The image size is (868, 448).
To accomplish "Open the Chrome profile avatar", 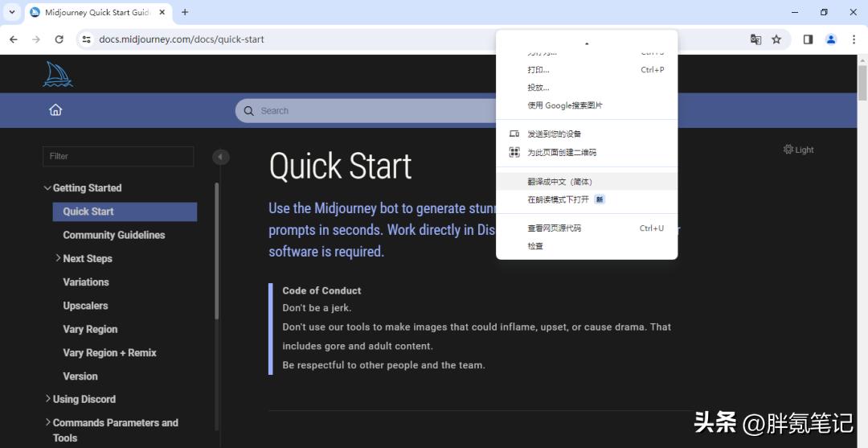I will 831,39.
